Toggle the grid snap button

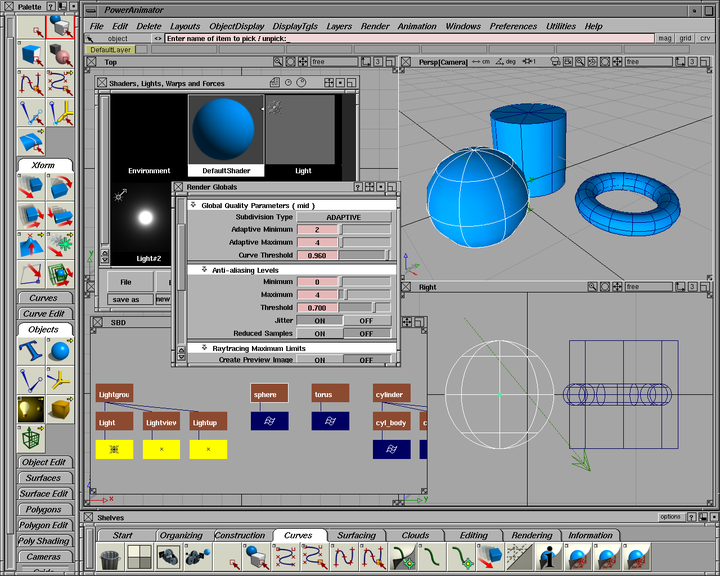[x=685, y=38]
